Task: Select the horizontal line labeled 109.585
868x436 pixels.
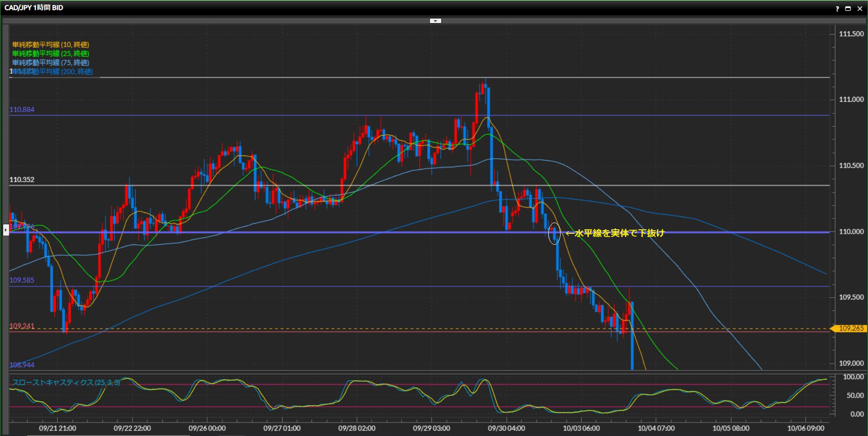Action: (407, 286)
